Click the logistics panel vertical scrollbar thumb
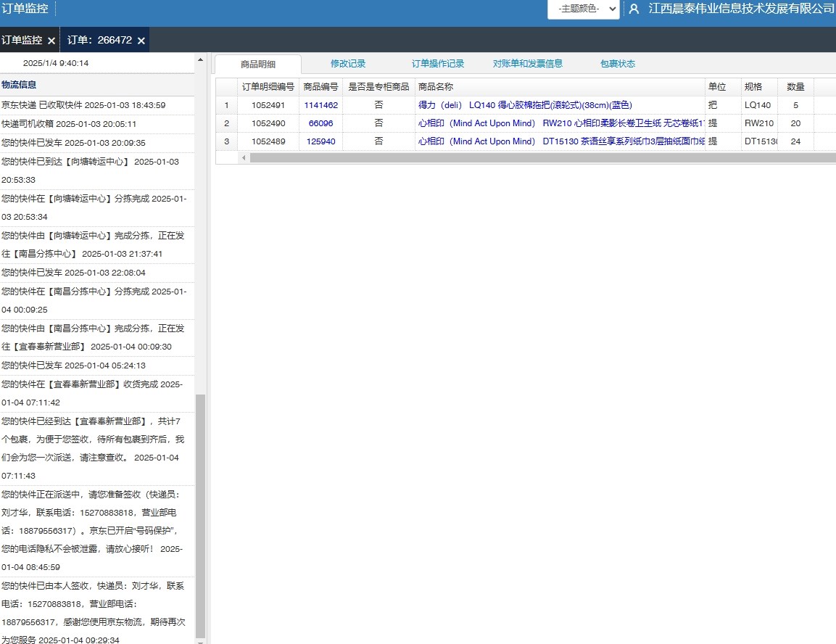This screenshot has width=836, height=644. click(x=200, y=516)
